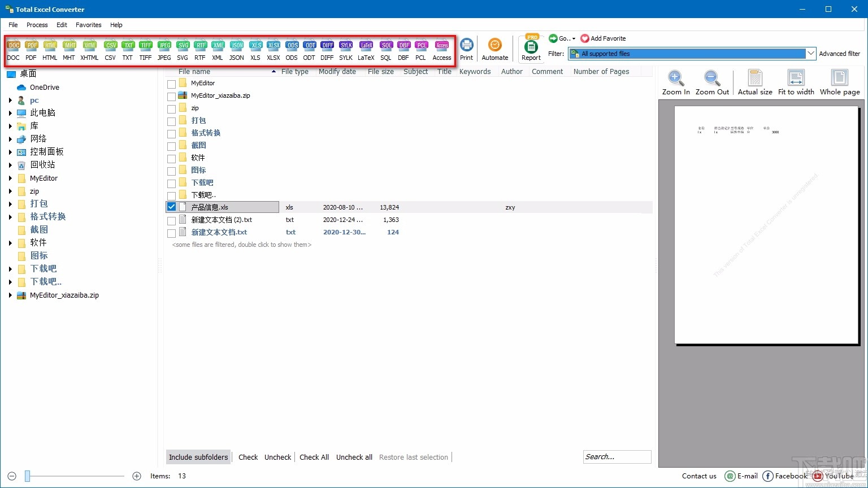Toggle Include subfolders option
The width and height of the screenshot is (868, 488).
click(198, 457)
